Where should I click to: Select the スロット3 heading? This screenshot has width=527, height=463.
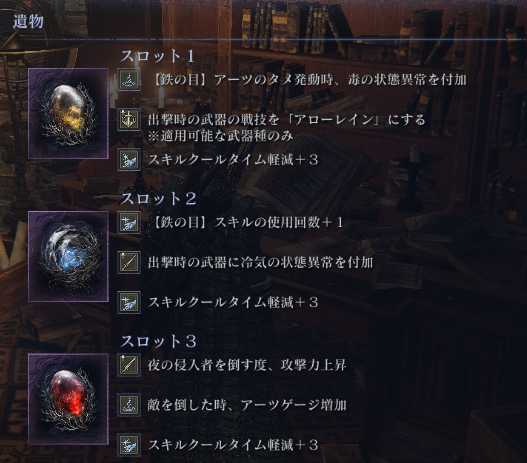(158, 341)
